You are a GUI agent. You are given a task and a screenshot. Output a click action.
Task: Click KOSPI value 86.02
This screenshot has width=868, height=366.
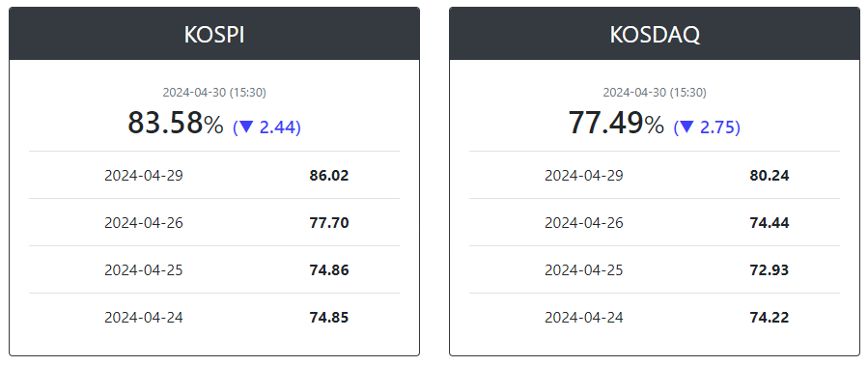point(329,176)
